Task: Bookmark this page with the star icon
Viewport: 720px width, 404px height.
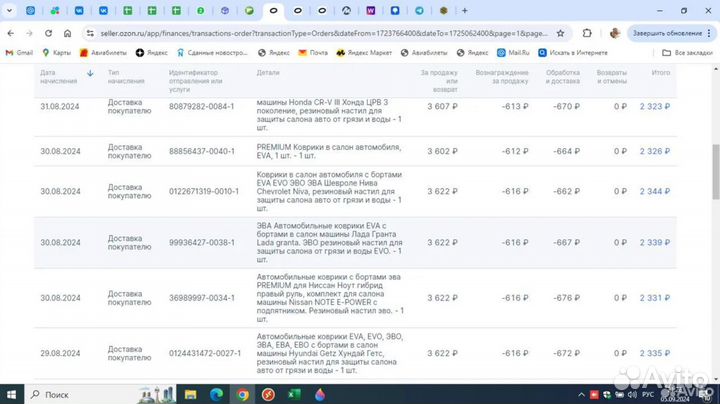Action: coord(560,34)
